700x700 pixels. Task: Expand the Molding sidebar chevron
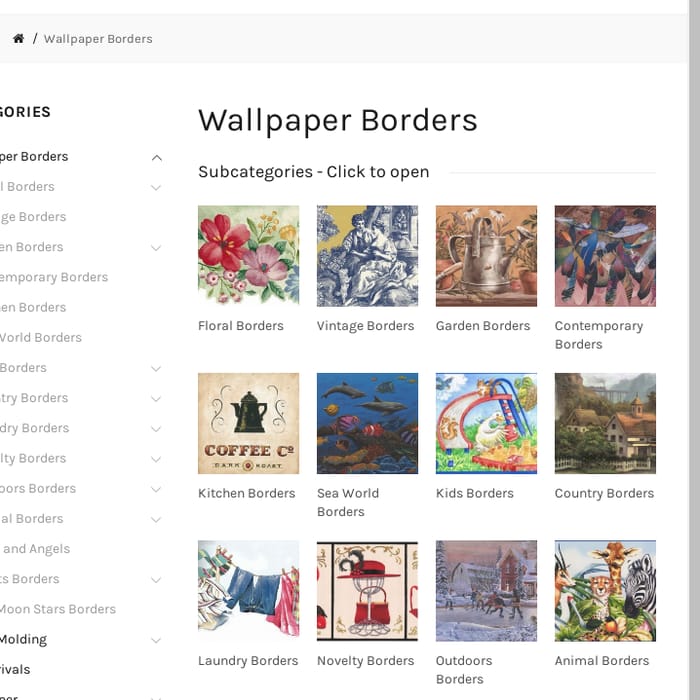tap(156, 640)
